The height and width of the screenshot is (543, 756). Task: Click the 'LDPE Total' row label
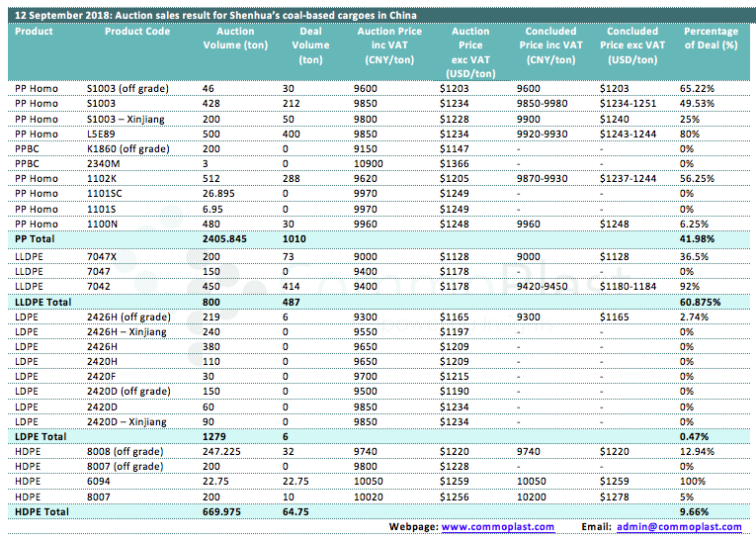(x=41, y=437)
